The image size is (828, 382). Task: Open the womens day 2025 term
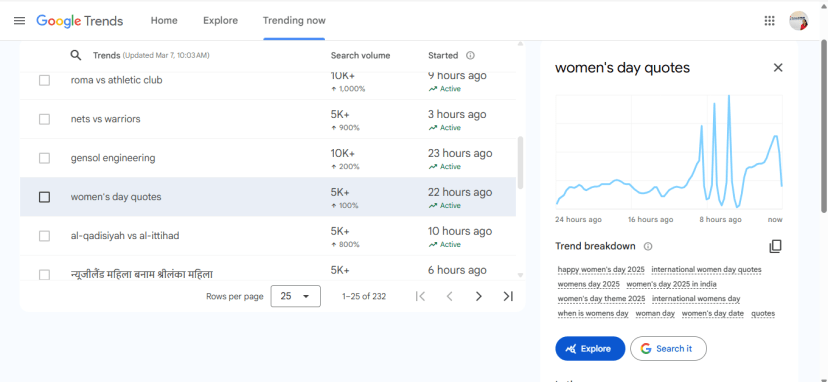tap(588, 284)
